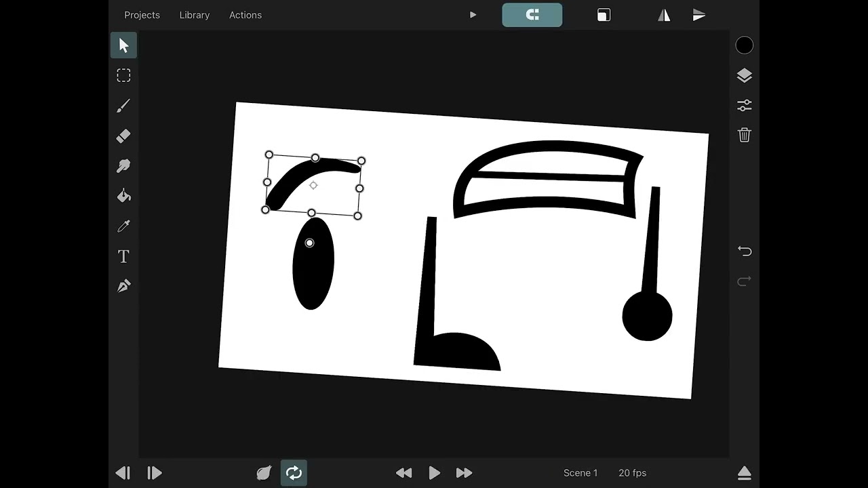The image size is (868, 488).
Task: Click the bottom-right transform handle
Action: (357, 216)
